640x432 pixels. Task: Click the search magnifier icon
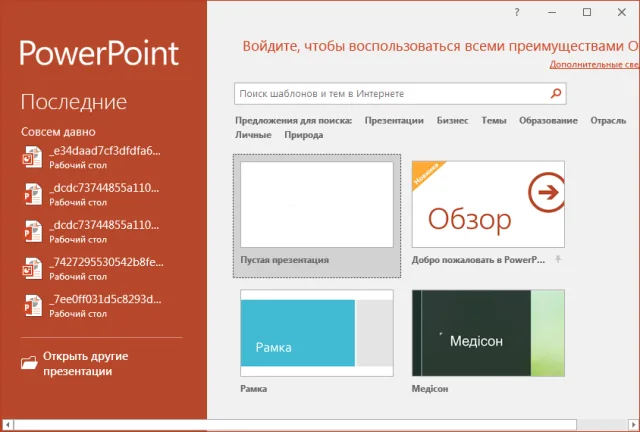(x=556, y=94)
